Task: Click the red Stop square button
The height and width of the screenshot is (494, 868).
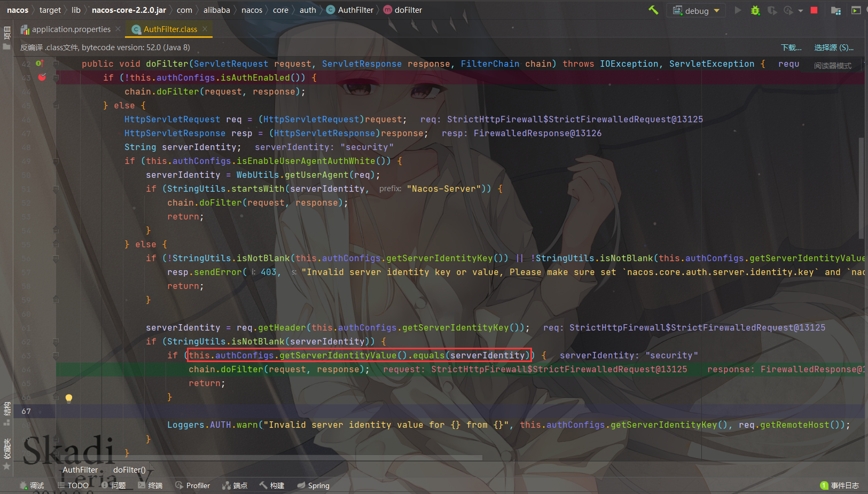Action: (x=814, y=10)
